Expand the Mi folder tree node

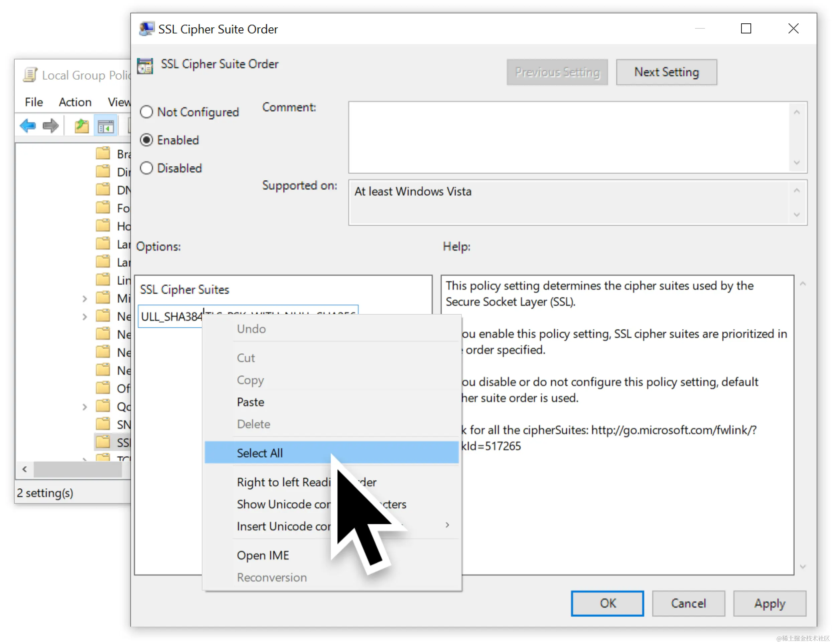pyautogui.click(x=85, y=299)
